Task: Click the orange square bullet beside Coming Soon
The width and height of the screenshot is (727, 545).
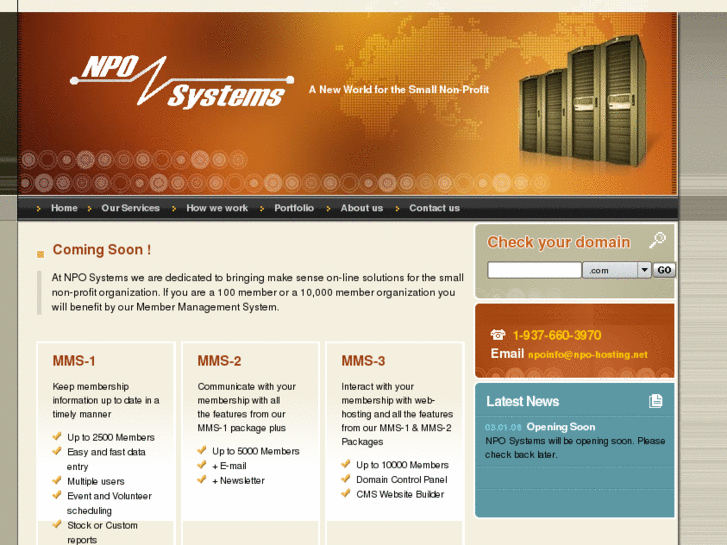Action: [x=40, y=254]
